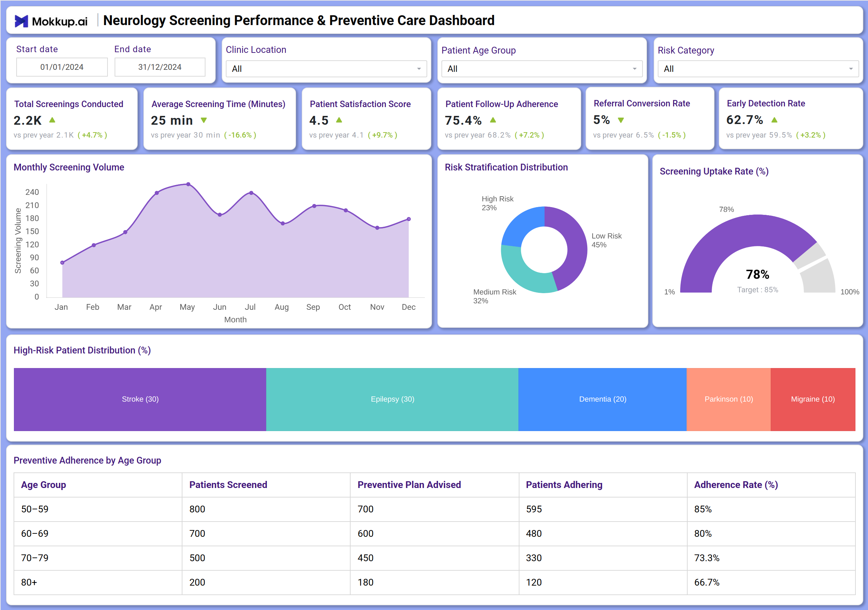The image size is (868, 610).
Task: Click the 595 patients adhering cell
Action: pos(603,509)
